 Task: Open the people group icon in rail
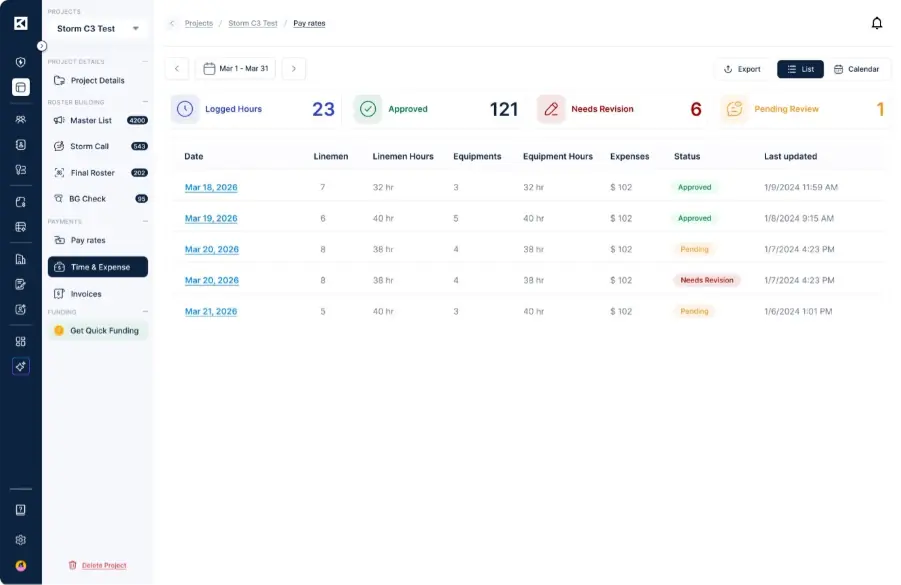[21, 120]
